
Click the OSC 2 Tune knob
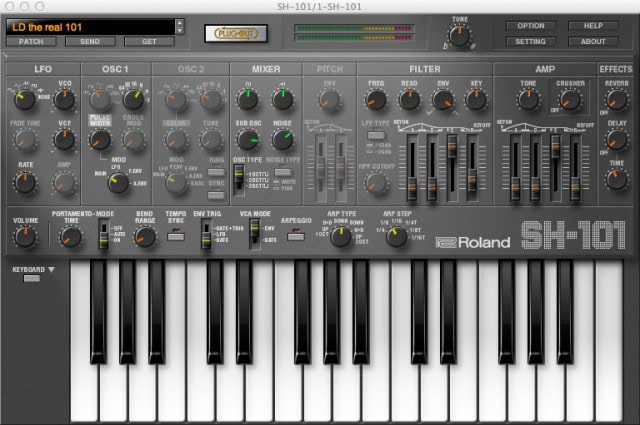(x=211, y=140)
